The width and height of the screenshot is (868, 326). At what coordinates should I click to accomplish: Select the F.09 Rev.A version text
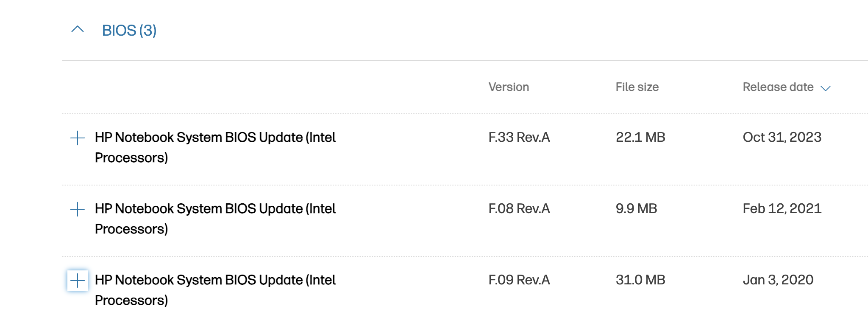click(519, 280)
